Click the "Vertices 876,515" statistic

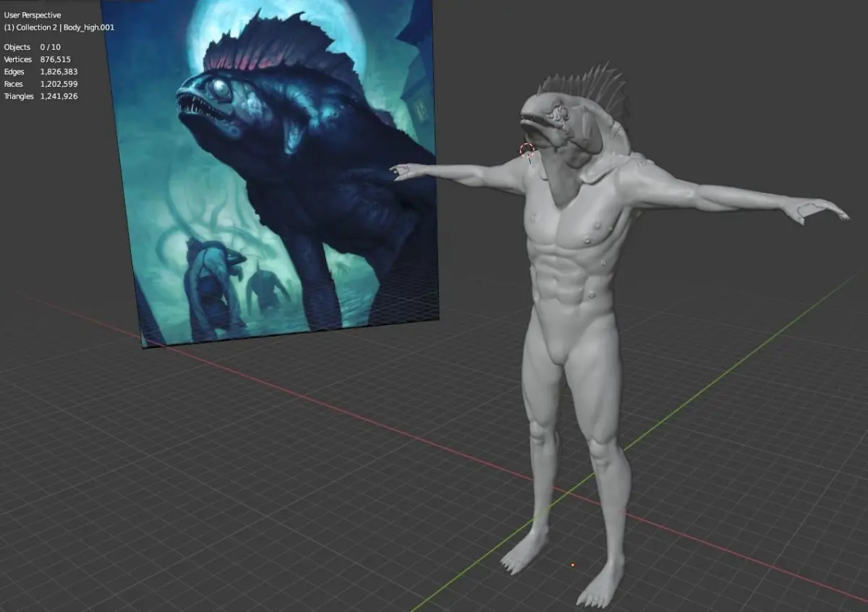[37, 59]
